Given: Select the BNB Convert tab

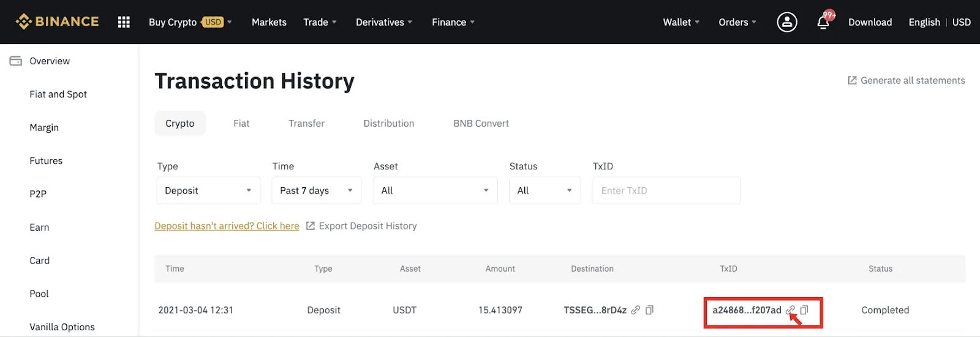Looking at the screenshot, I should (481, 124).
